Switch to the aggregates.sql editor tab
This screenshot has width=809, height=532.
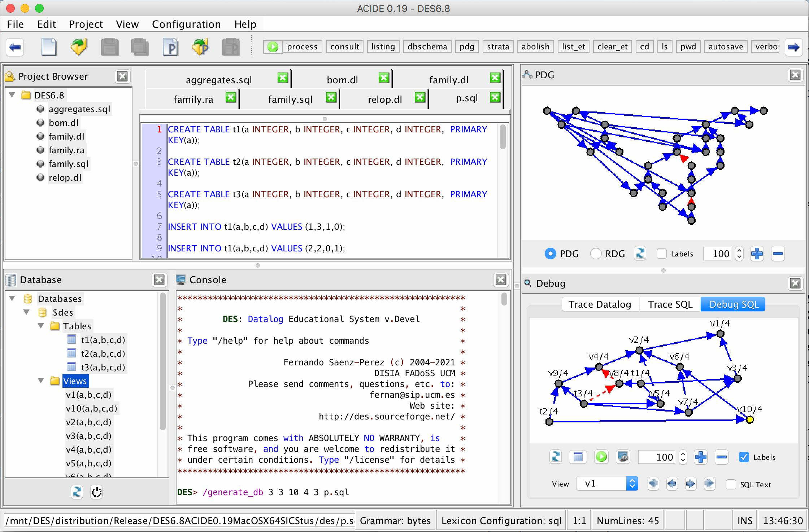click(x=219, y=80)
